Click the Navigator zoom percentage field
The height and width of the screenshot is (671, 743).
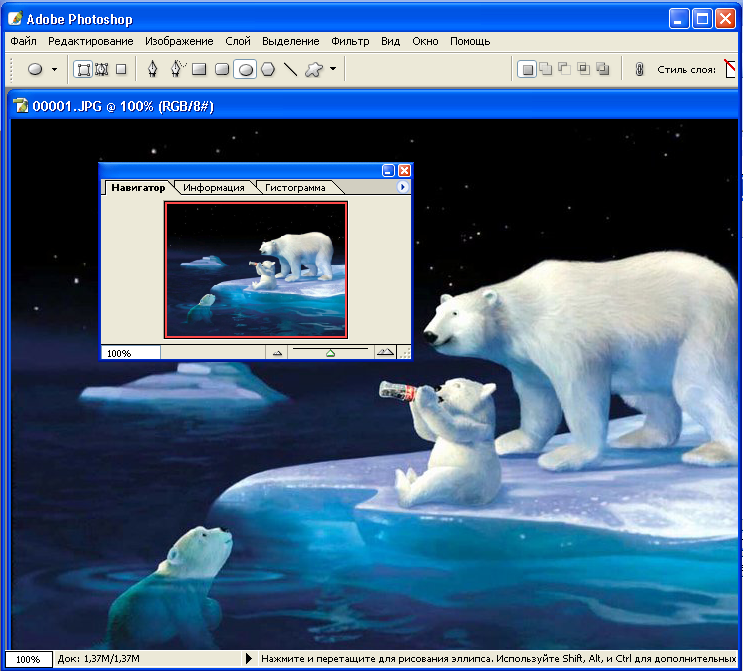[130, 353]
